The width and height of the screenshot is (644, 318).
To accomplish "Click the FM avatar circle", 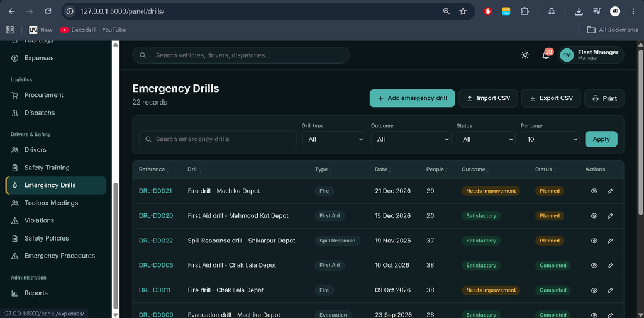I will (x=567, y=55).
